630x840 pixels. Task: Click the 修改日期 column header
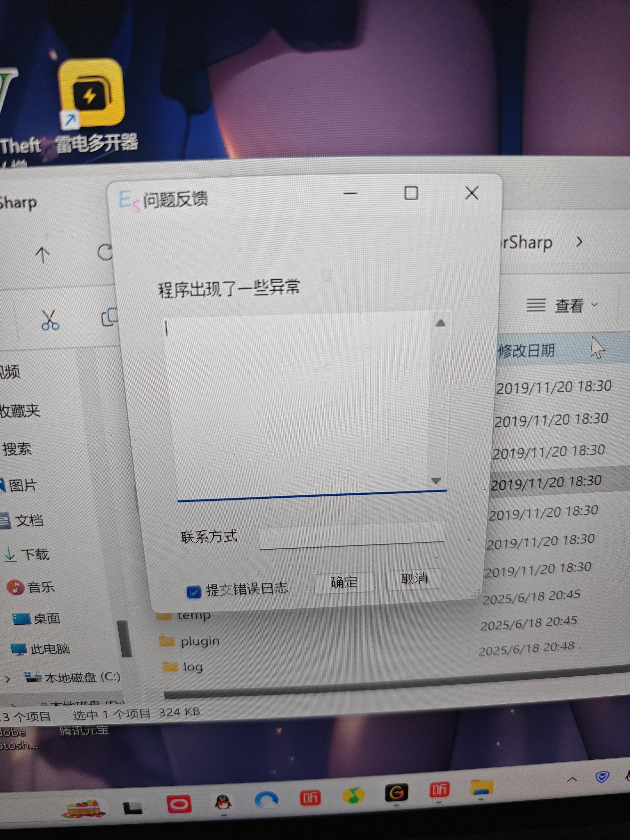coord(526,350)
